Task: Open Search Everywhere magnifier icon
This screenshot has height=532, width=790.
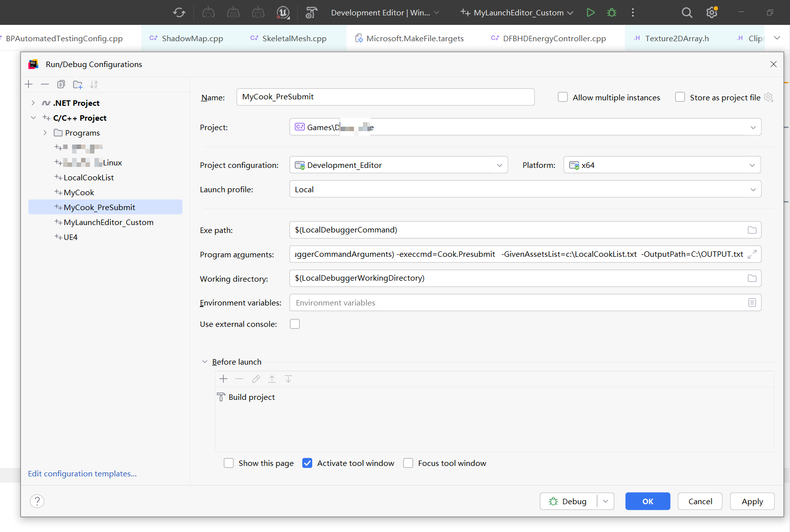Action: coord(687,12)
